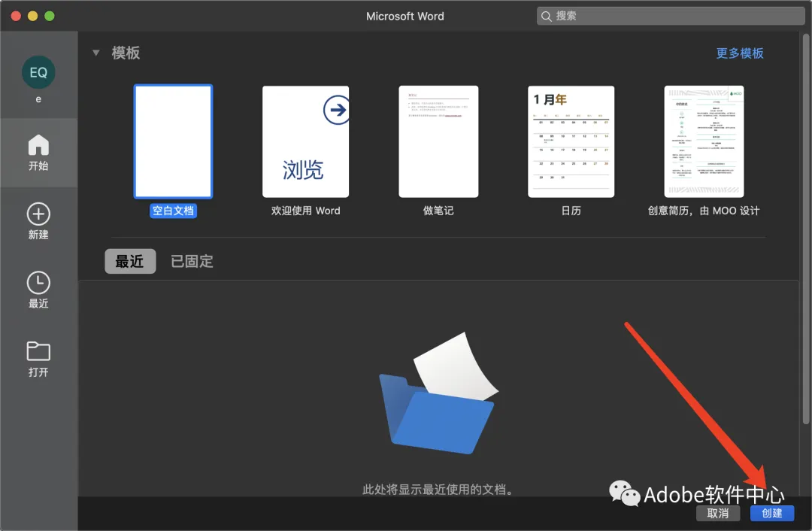Collapse the 模板 section triangle
812x531 pixels.
[95, 53]
